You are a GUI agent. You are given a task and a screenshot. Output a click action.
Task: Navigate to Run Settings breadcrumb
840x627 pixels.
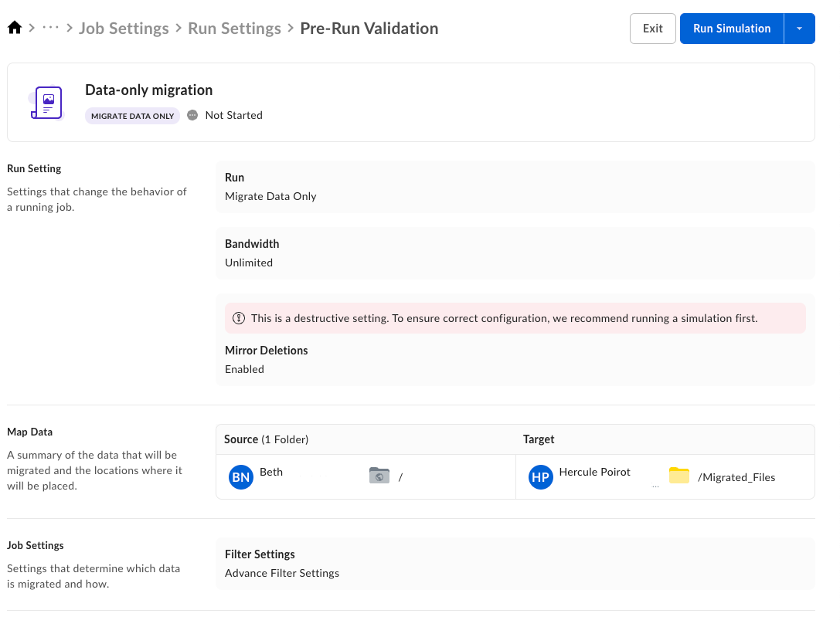(x=234, y=29)
